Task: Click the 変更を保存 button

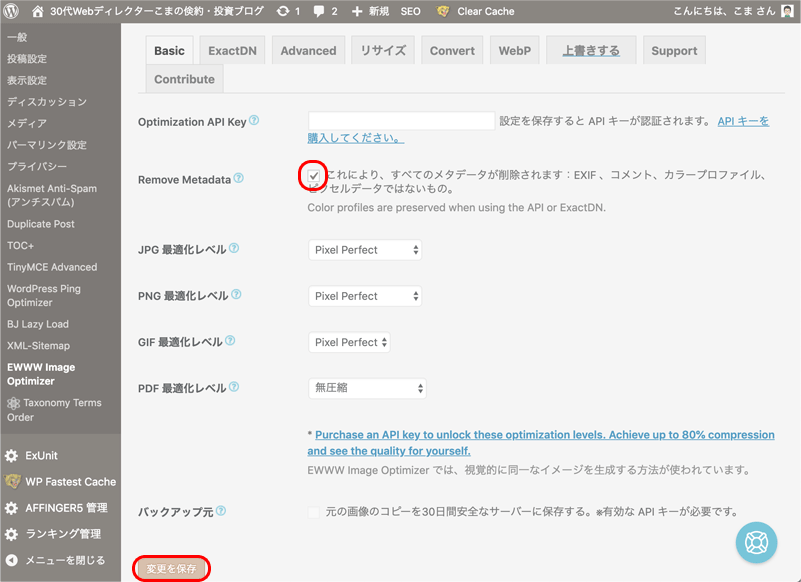Action: click(x=172, y=569)
